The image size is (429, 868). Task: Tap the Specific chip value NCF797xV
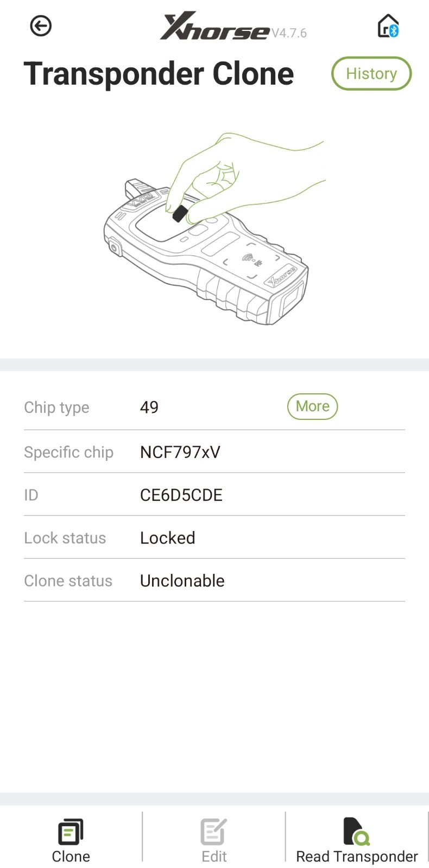click(x=180, y=452)
